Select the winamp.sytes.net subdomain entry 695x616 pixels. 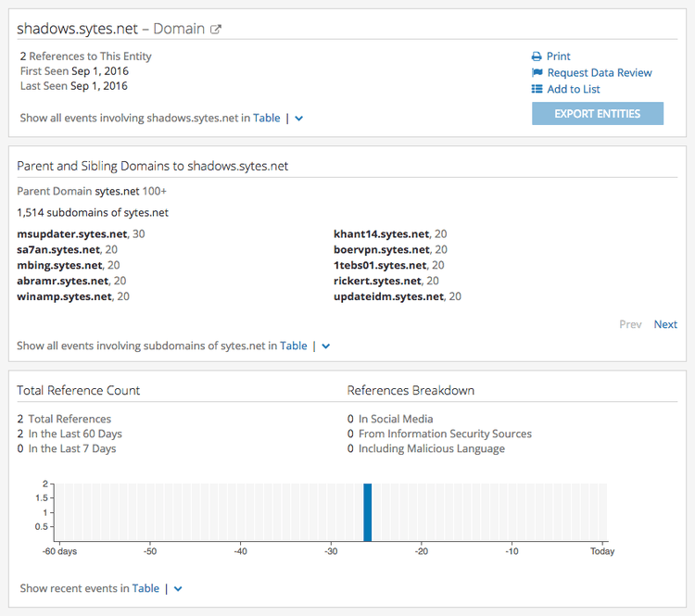[x=64, y=297]
